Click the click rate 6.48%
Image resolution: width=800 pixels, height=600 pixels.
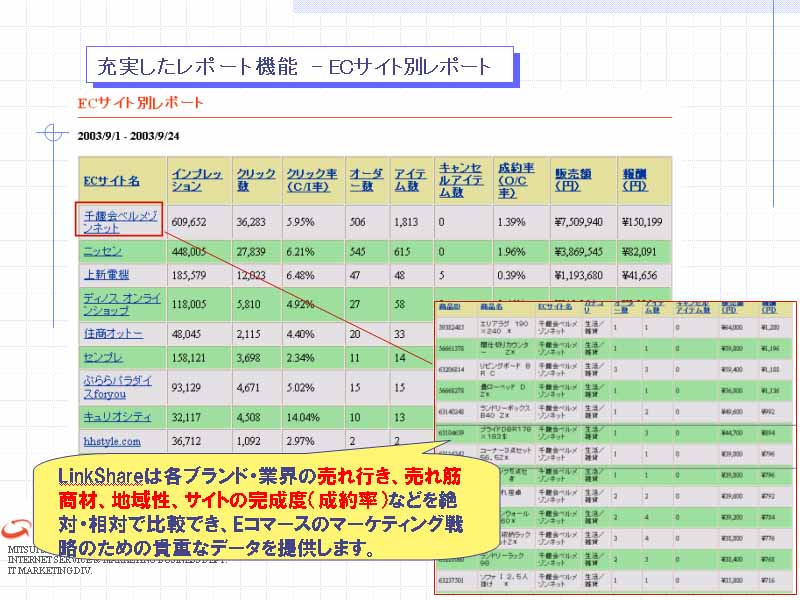(x=300, y=275)
